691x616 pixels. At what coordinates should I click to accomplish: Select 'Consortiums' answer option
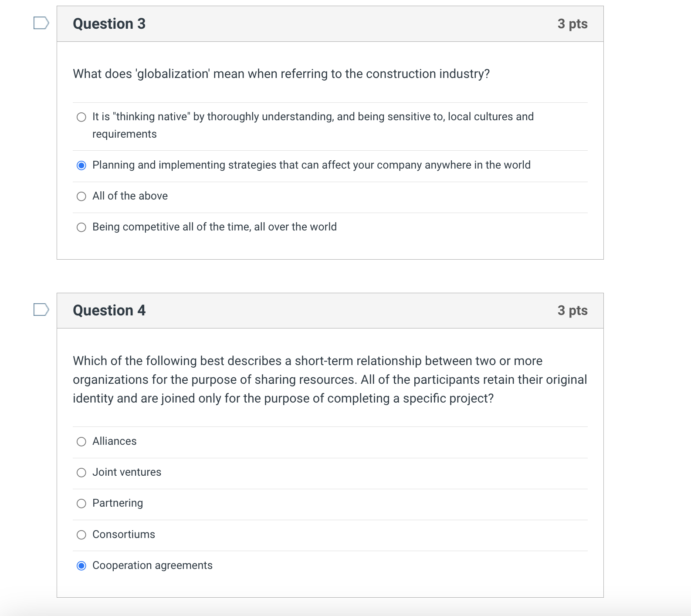pyautogui.click(x=81, y=535)
